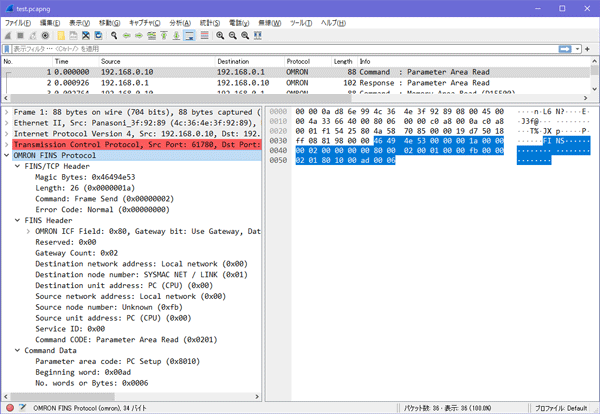Zoom out the main window text
This screenshot has width=600, height=414.
pos(233,36)
